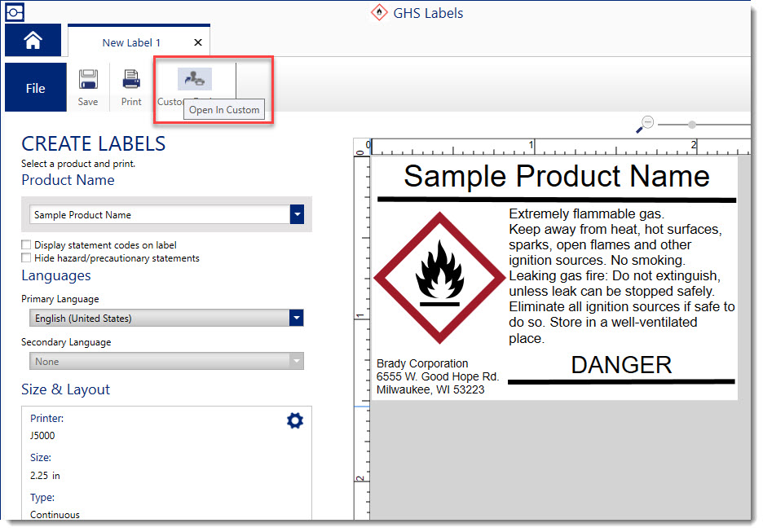The width and height of the screenshot is (763, 532).
Task: Click the Brady app logo icon
Action: pyautogui.click(x=15, y=12)
